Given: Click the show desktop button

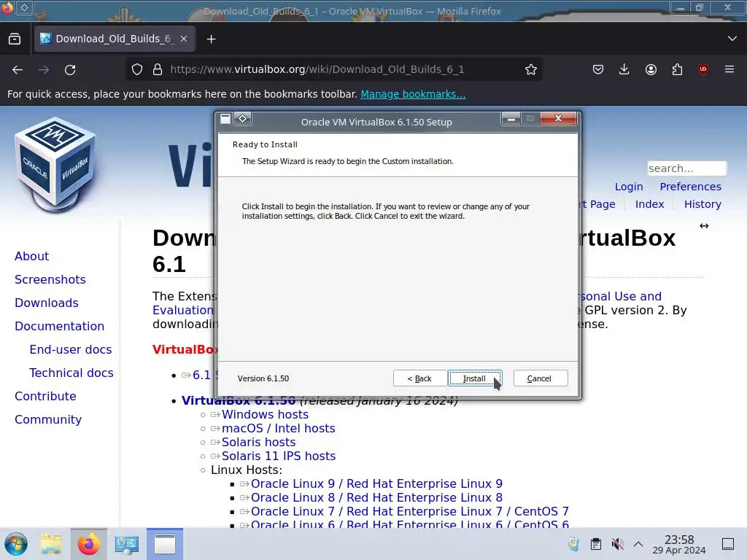Looking at the screenshot, I should click(728, 544).
